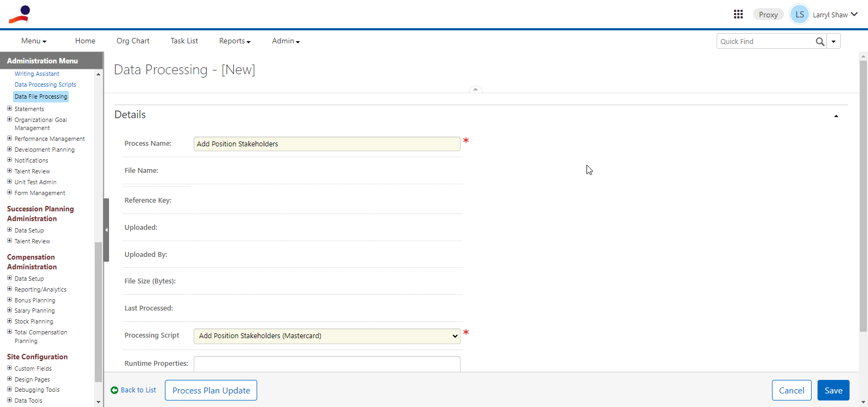Collapse the sidebar with splitter handle
Screen dimensions: 868x407
point(106,230)
